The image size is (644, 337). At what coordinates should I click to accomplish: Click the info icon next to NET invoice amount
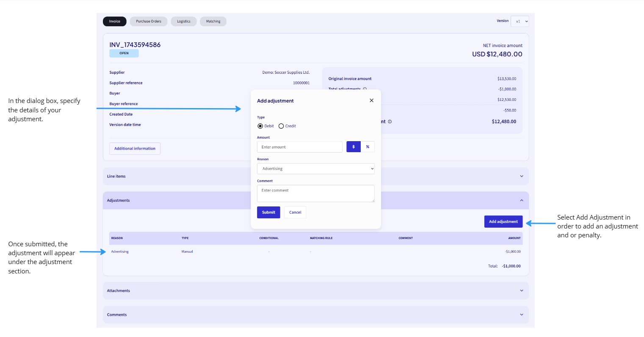click(390, 122)
